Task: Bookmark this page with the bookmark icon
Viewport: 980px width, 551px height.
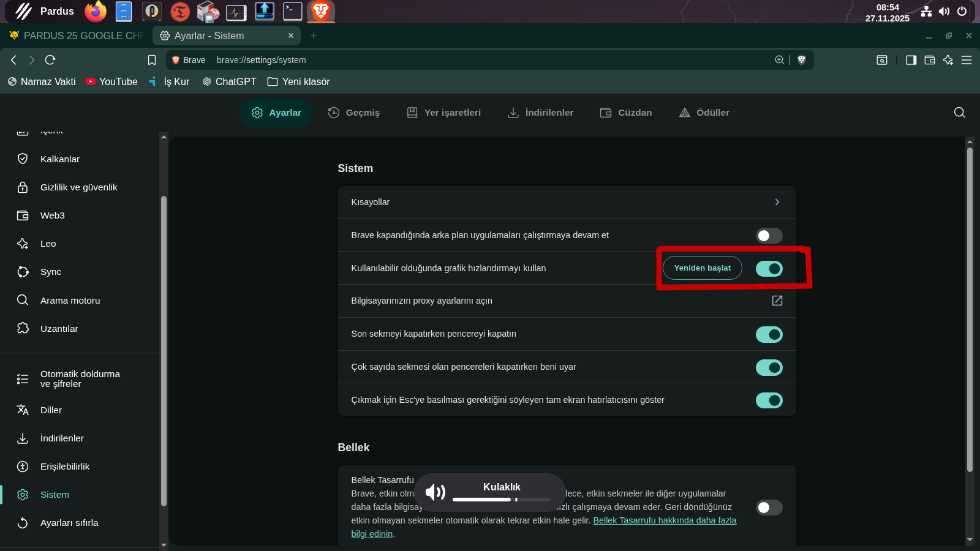Action: click(152, 60)
